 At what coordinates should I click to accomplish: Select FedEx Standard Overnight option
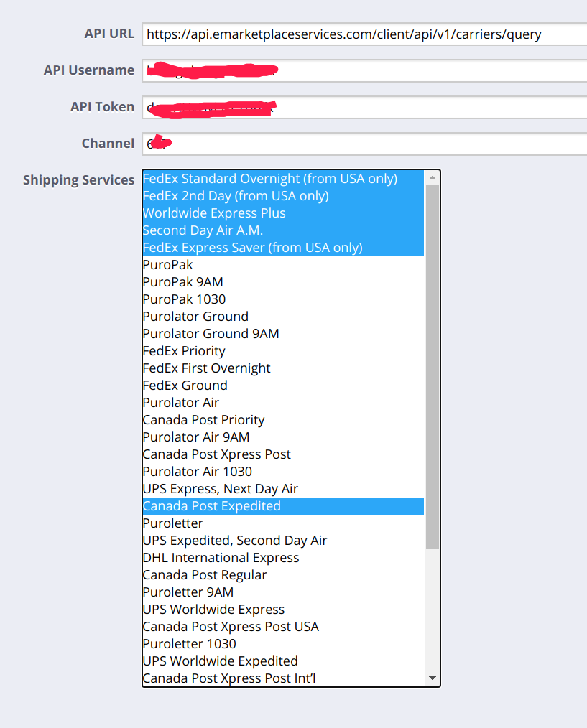(270, 179)
